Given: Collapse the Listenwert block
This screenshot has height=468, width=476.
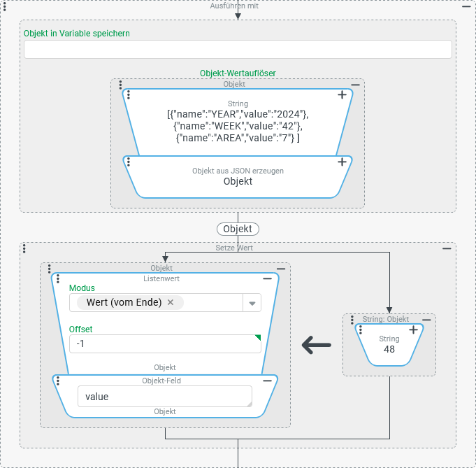Looking at the screenshot, I should click(x=267, y=279).
